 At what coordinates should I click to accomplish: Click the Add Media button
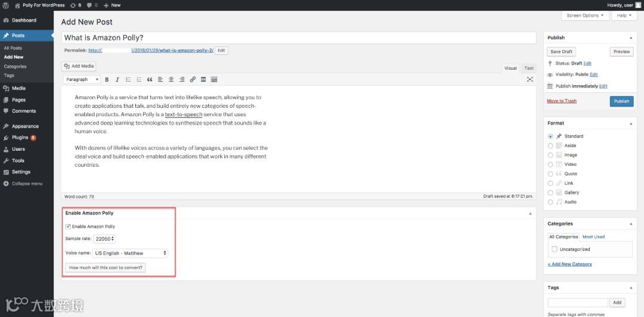(79, 66)
